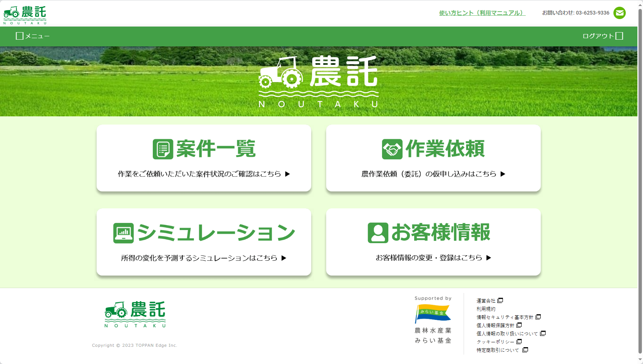Open the 特定商取引について link
Screen dimensions: 643x364
[x=497, y=350]
